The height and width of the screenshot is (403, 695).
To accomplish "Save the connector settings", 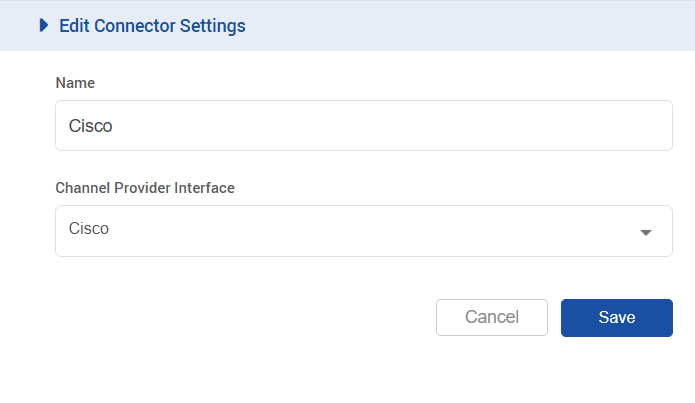I will [616, 317].
